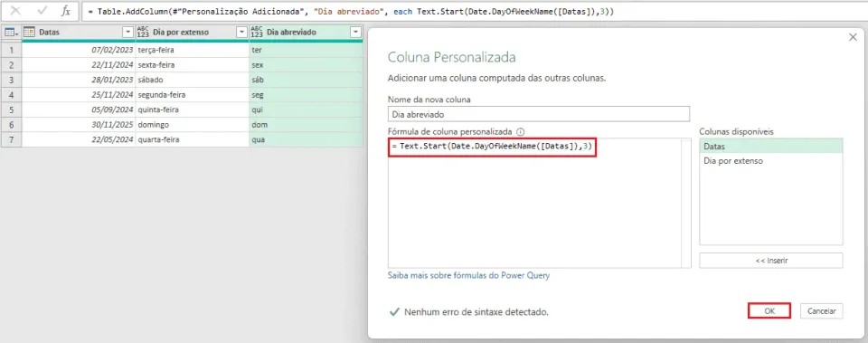
Task: Click the cell 22/11/2024
Action: pos(79,65)
